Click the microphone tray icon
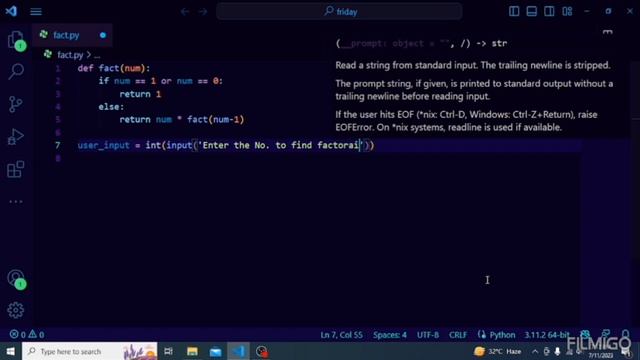This screenshot has width=640, height=360. coord(557,351)
